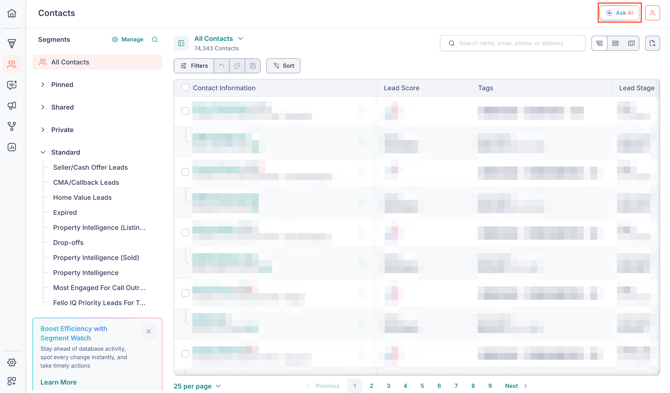Open the funnel pipeline icon in sidebar

[12, 43]
